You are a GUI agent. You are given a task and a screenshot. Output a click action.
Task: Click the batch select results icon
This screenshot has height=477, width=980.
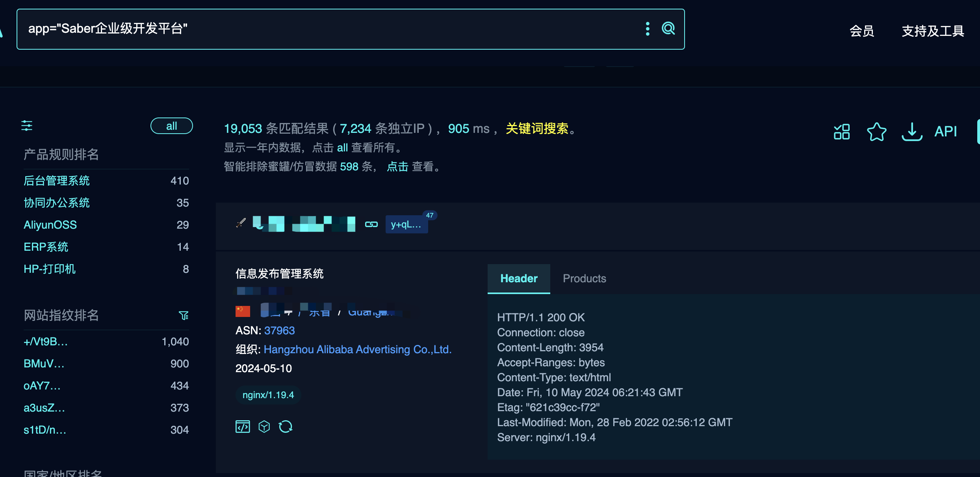841,132
